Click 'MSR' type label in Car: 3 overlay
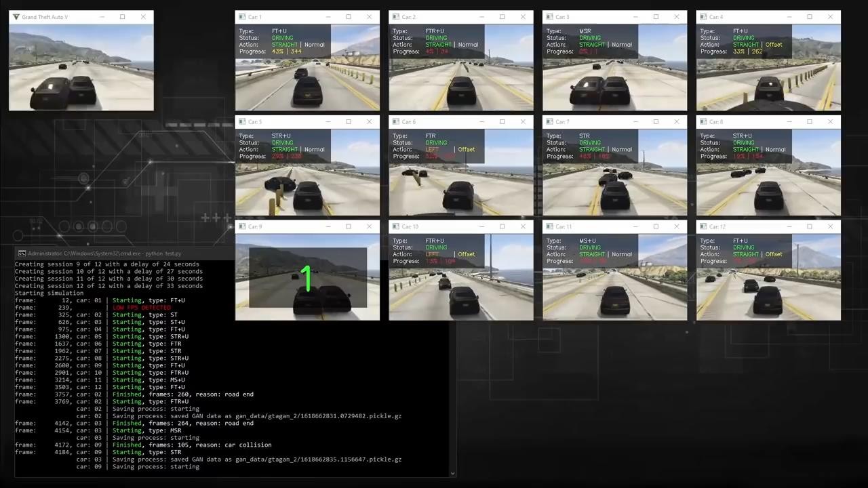The height and width of the screenshot is (488, 868). [585, 31]
